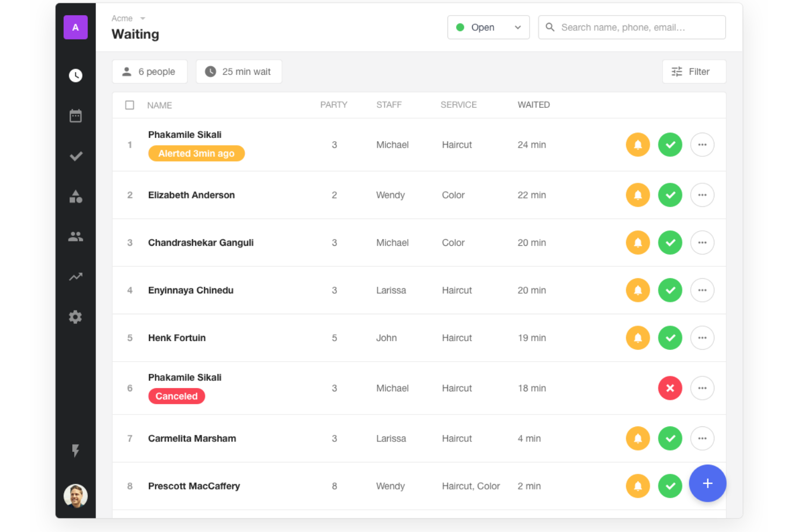The image size is (798, 532).
Task: Click the lightning bolt icon near sidebar bottom
Action: [x=75, y=451]
